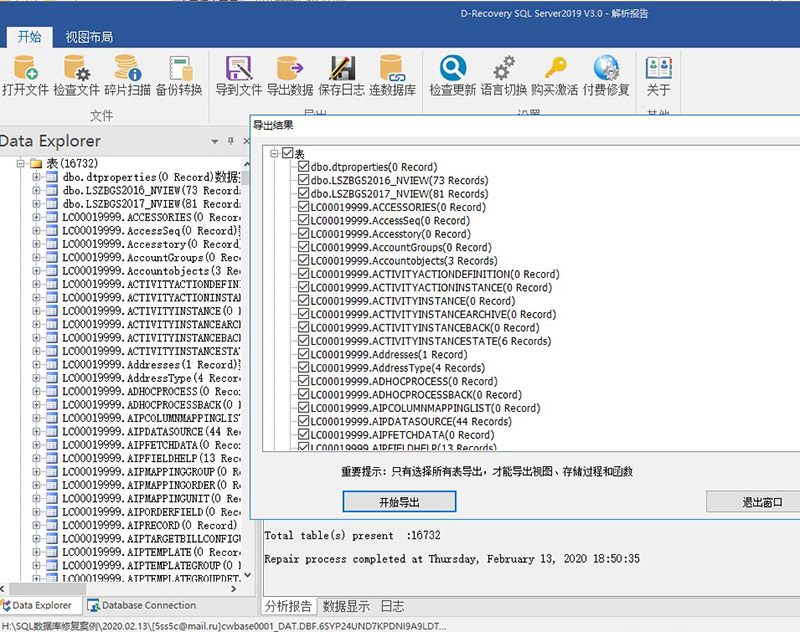This screenshot has width=800, height=632.
Task: Select LC00019999.AIPFETCHDATA(0 Record) in export list
Action: coord(403,435)
